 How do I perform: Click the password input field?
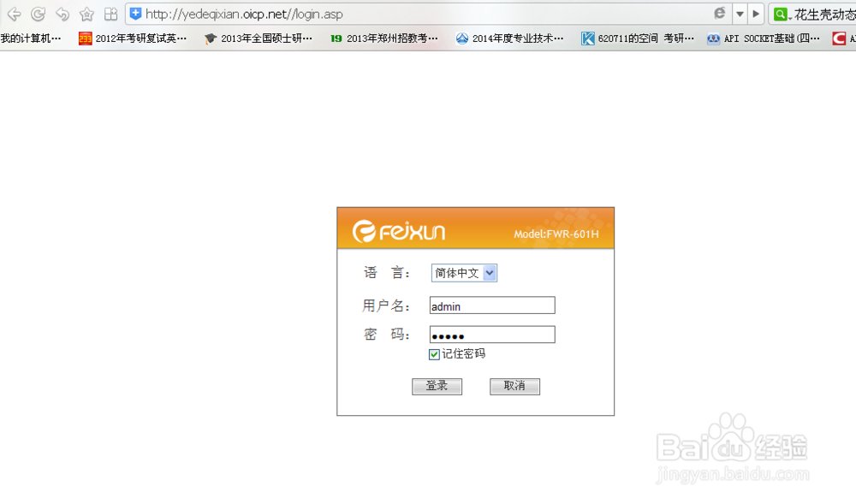(x=492, y=335)
